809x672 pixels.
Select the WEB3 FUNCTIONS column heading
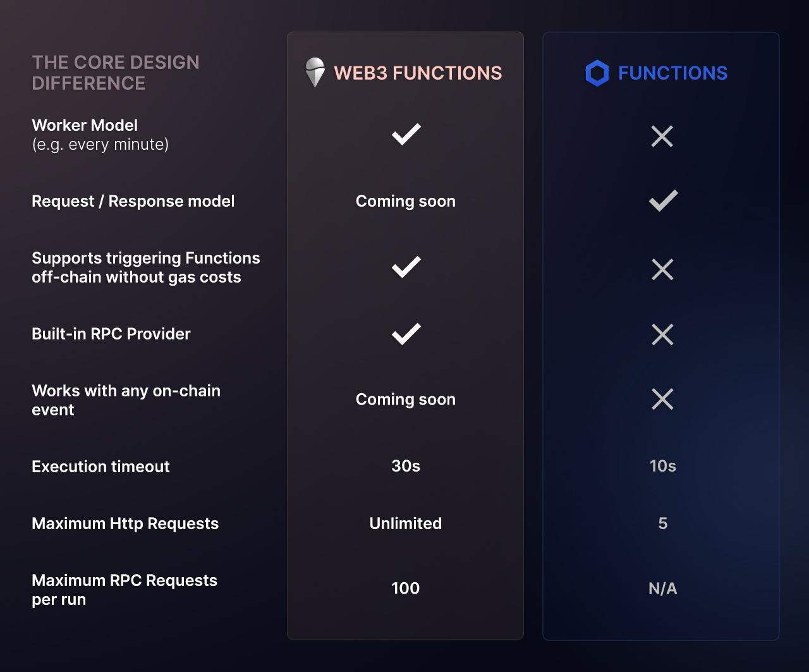418,73
